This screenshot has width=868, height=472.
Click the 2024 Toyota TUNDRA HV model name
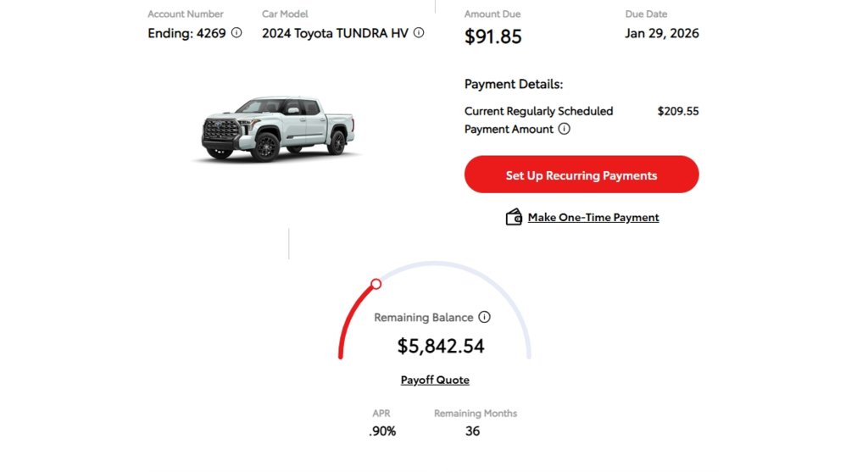[335, 33]
